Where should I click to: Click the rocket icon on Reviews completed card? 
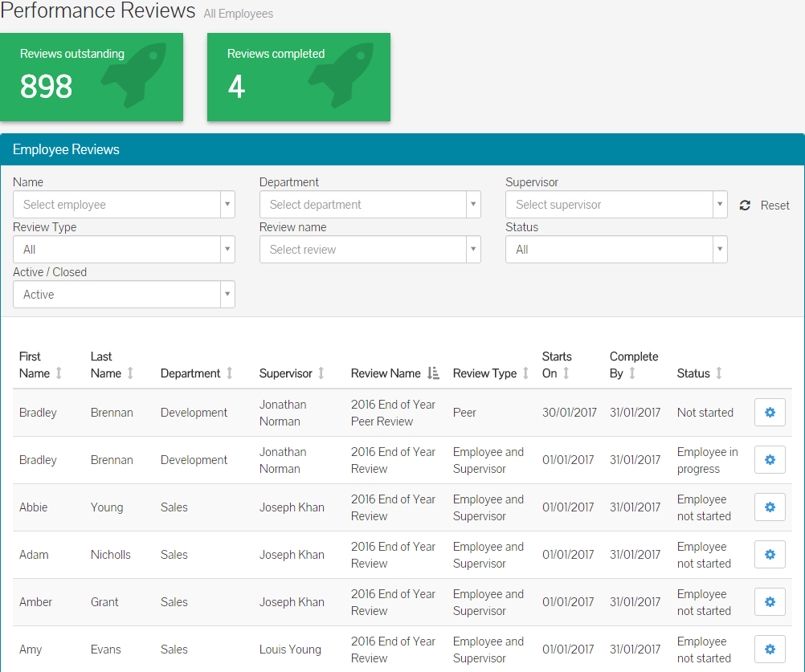click(341, 75)
